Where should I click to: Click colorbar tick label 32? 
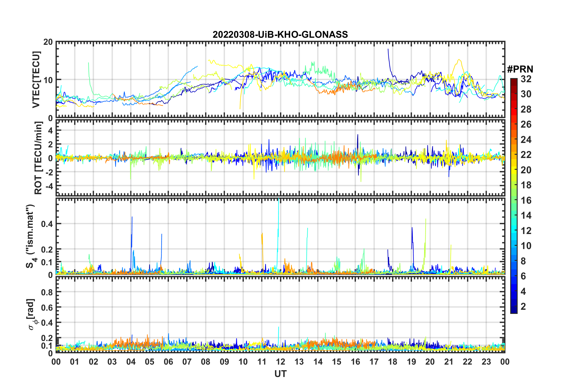pyautogui.click(x=526, y=79)
